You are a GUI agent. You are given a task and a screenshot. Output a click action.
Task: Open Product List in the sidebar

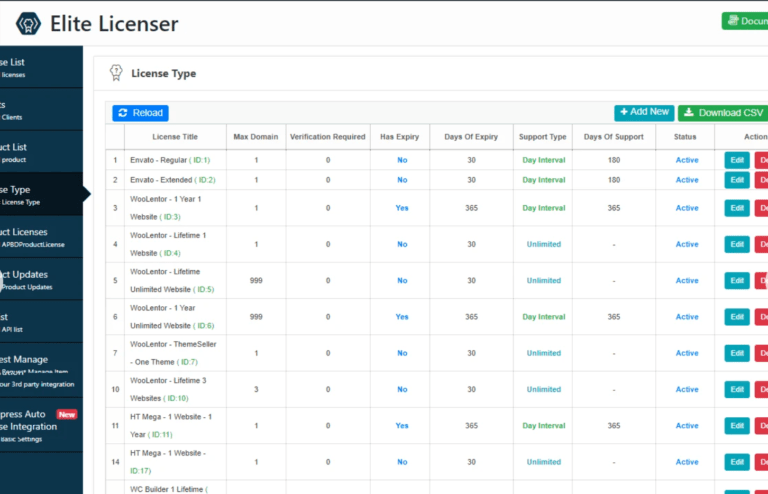41,152
